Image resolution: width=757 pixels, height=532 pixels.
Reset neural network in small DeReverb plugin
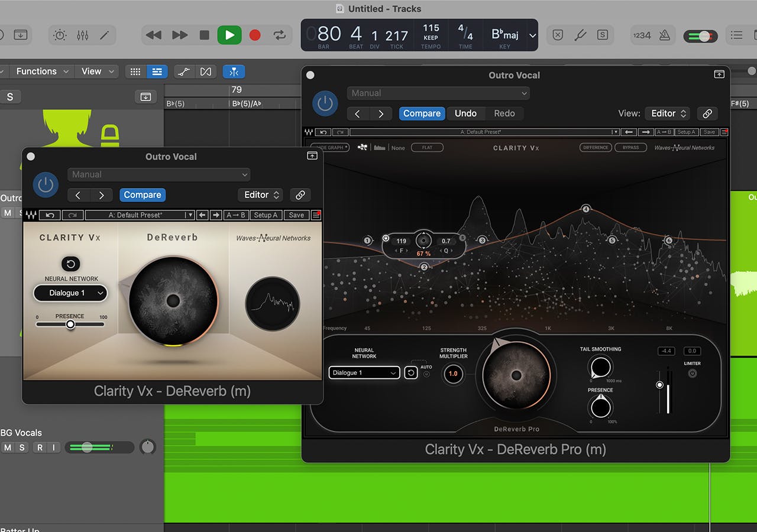(70, 264)
